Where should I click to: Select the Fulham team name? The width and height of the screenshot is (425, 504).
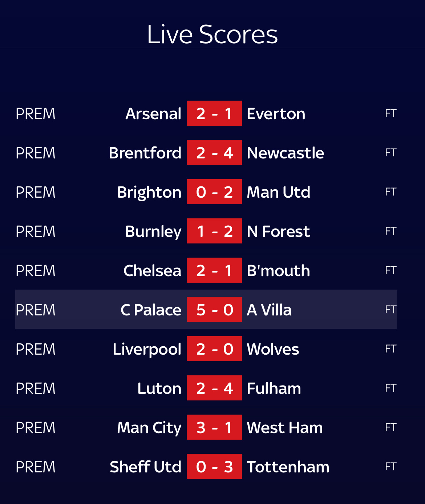coord(274,388)
